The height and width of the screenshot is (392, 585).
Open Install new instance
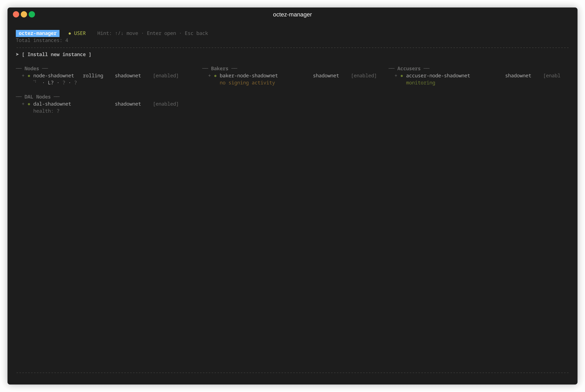coord(57,54)
